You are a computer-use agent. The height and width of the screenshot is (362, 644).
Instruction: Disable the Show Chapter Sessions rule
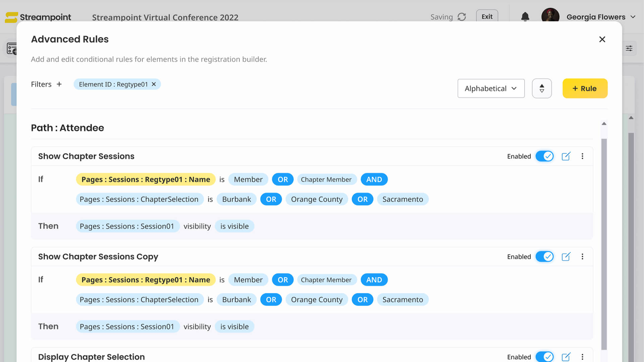(544, 156)
